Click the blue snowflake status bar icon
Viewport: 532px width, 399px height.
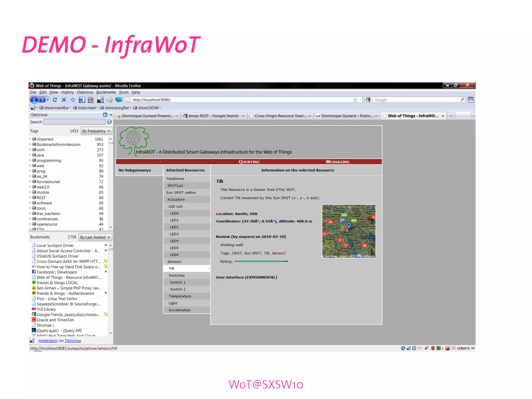pos(414,348)
